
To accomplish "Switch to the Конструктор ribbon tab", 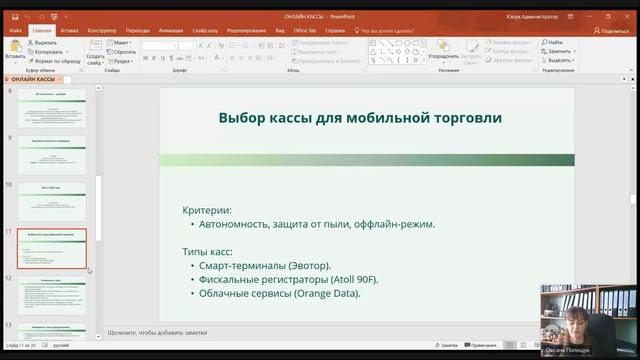I will tap(102, 31).
